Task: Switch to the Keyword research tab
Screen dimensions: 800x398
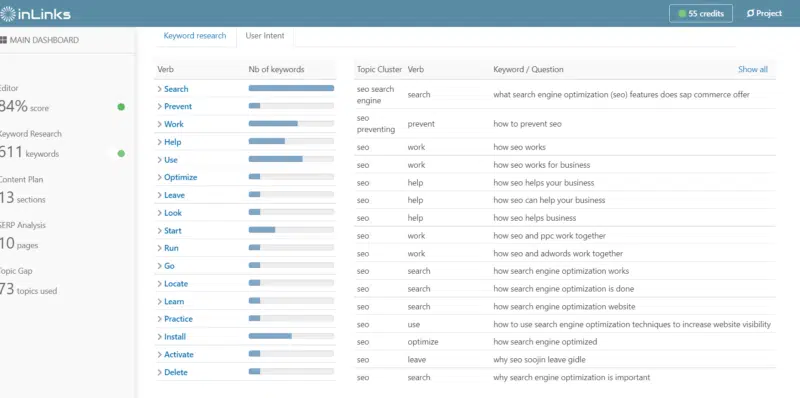Action: pos(195,36)
